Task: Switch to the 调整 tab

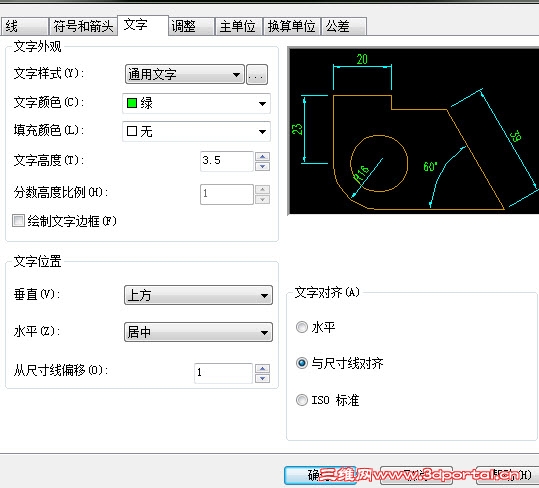Action: 191,26
